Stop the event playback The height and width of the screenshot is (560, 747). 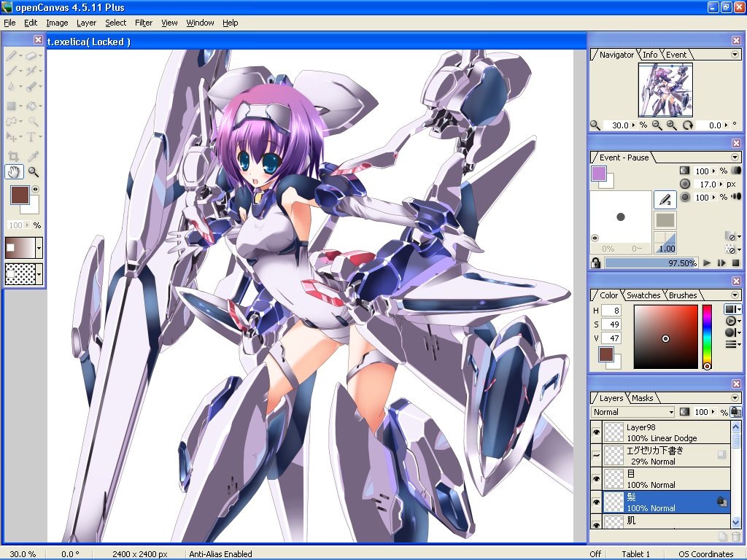tap(735, 262)
